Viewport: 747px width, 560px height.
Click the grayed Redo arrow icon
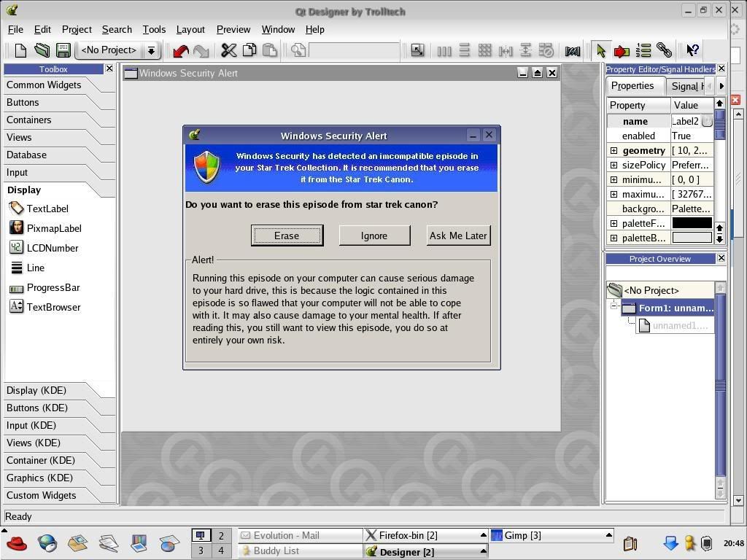(x=201, y=50)
